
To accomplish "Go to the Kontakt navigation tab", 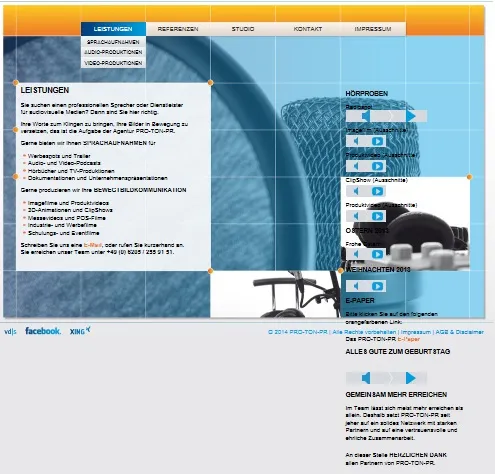I will point(308,29).
